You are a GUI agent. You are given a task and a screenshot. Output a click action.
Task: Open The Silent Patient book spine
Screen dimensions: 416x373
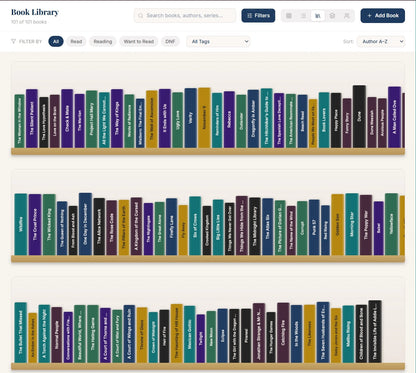[32, 118]
